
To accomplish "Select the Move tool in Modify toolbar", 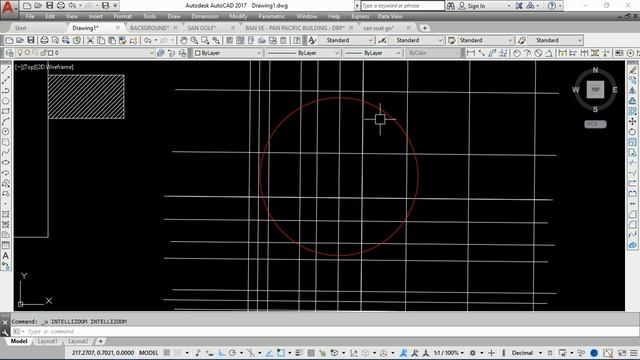I will coord(633,121).
